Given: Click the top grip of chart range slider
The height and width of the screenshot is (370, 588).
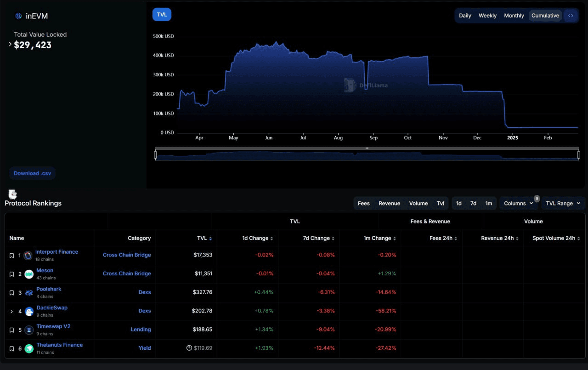Looking at the screenshot, I should click(367, 148).
